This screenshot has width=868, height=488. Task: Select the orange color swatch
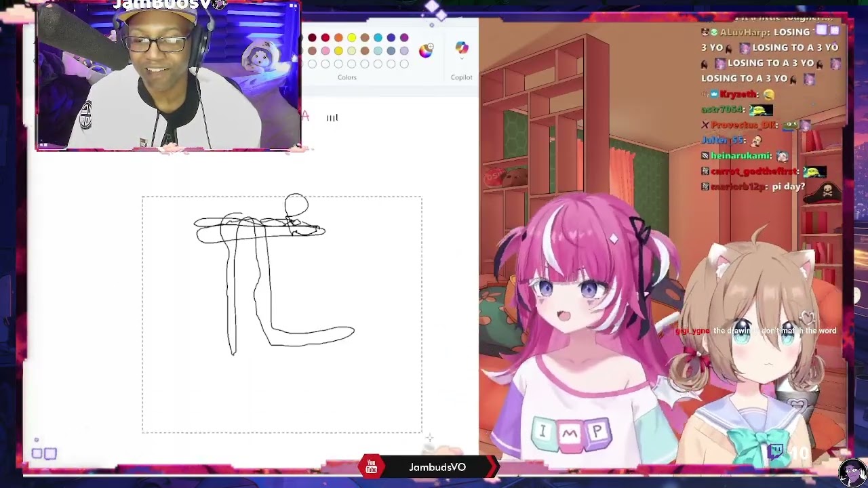pos(338,38)
